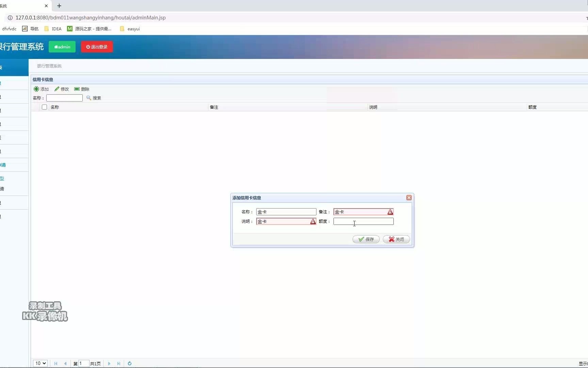
Task: Click the page number input box
Action: [84, 364]
